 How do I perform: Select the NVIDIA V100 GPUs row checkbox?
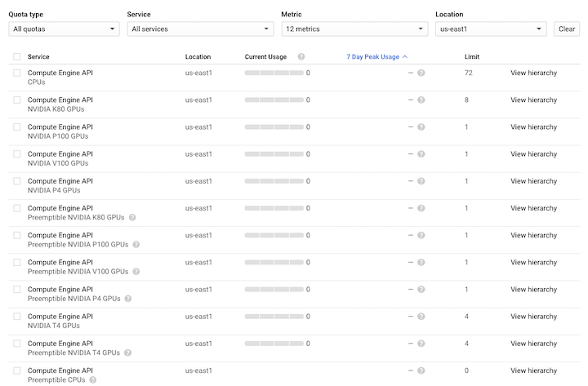point(17,154)
